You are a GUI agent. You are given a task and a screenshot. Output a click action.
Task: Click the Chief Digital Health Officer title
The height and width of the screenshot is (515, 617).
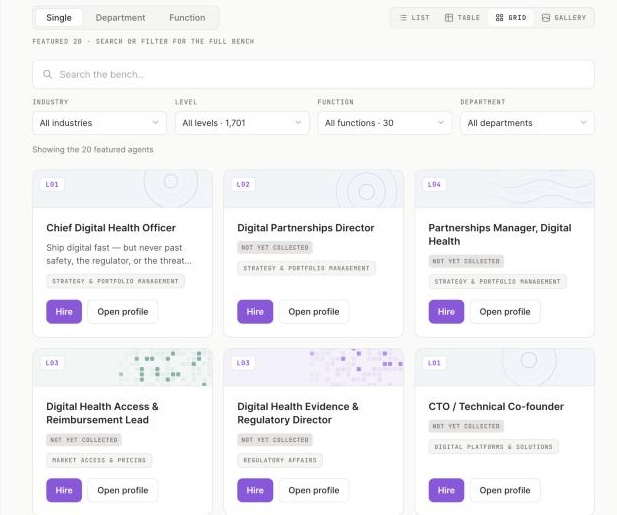click(x=111, y=228)
